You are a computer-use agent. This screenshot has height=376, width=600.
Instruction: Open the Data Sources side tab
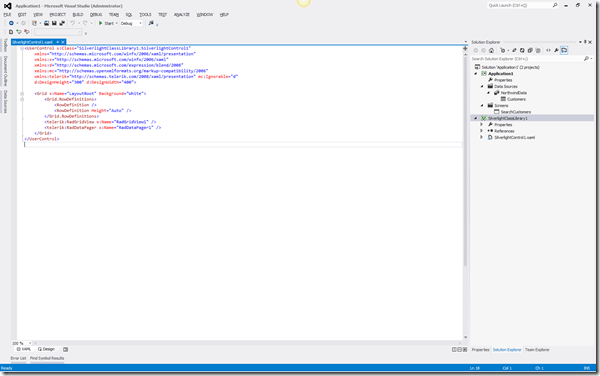5,102
